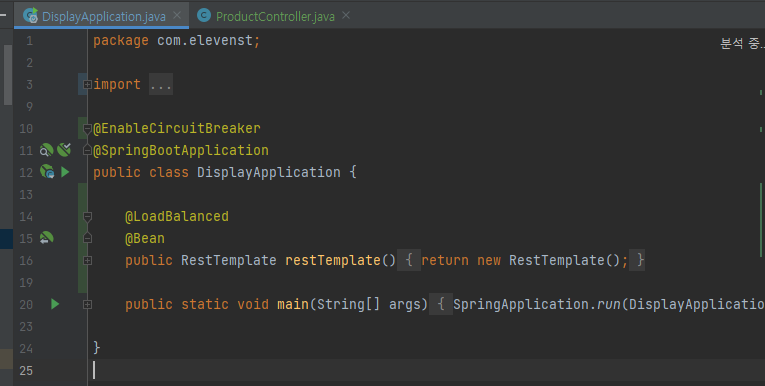
Task: Expand the folded restTemplate method body
Action: [87, 261]
